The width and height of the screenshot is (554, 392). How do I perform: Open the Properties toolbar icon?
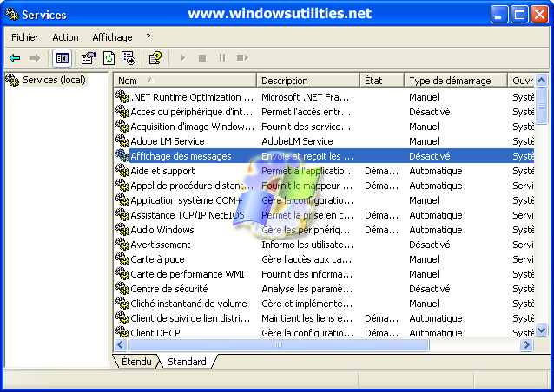88,58
